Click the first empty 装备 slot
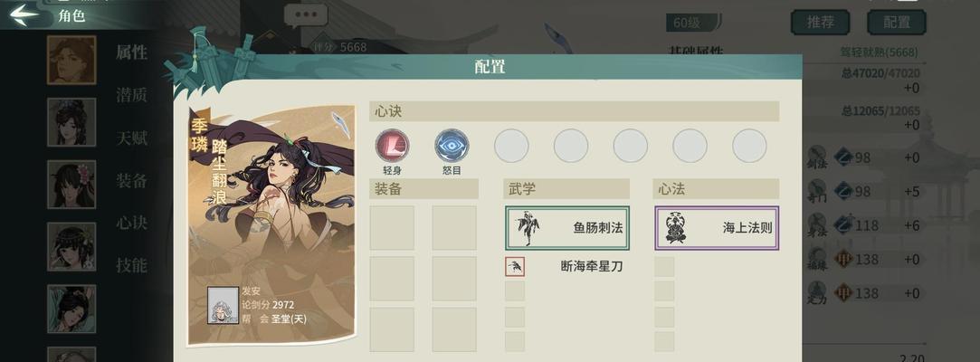 click(x=392, y=227)
